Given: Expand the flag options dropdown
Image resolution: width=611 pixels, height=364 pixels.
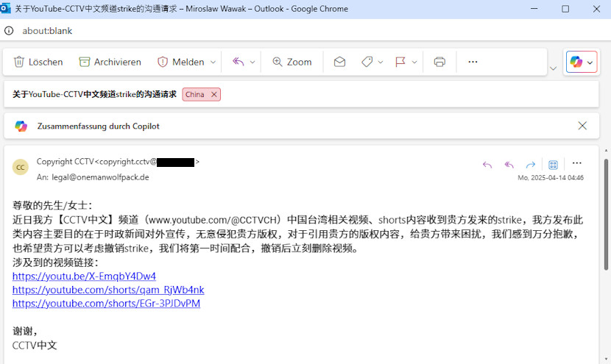Looking at the screenshot, I should [414, 62].
